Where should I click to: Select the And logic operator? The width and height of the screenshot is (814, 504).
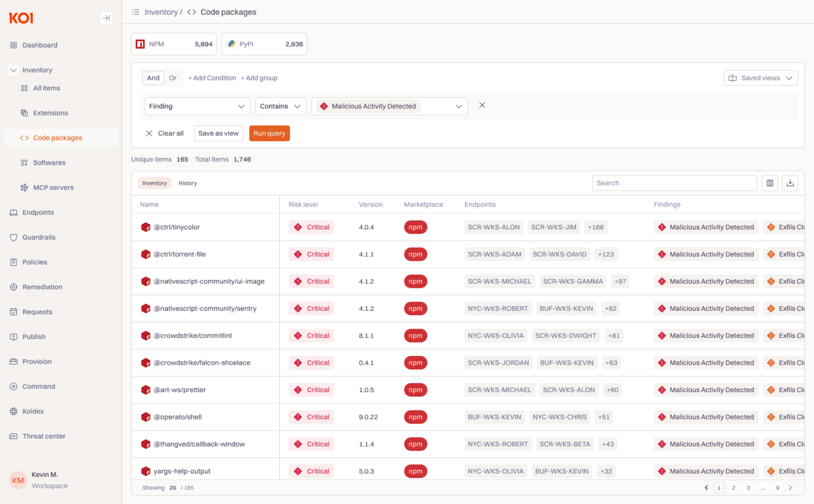[153, 78]
